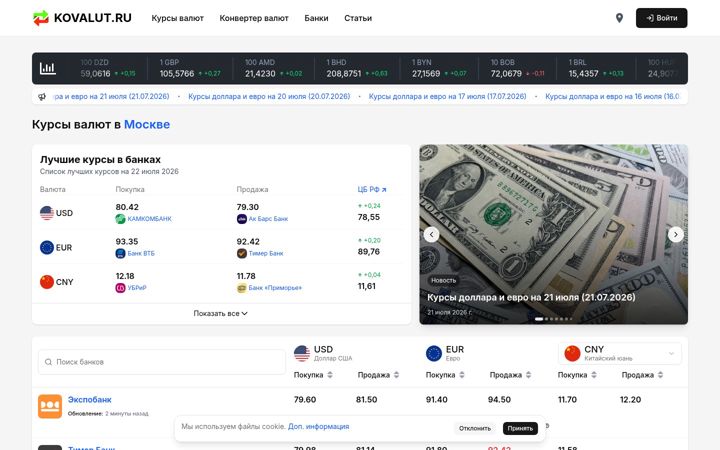Click the 10 BOB ticker entry

(x=517, y=68)
